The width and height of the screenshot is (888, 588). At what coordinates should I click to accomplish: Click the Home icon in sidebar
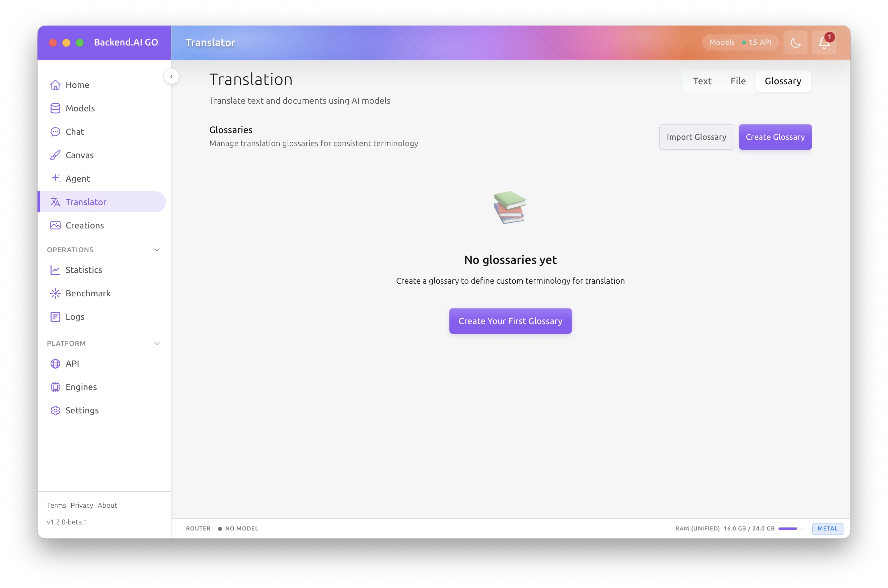click(x=55, y=85)
